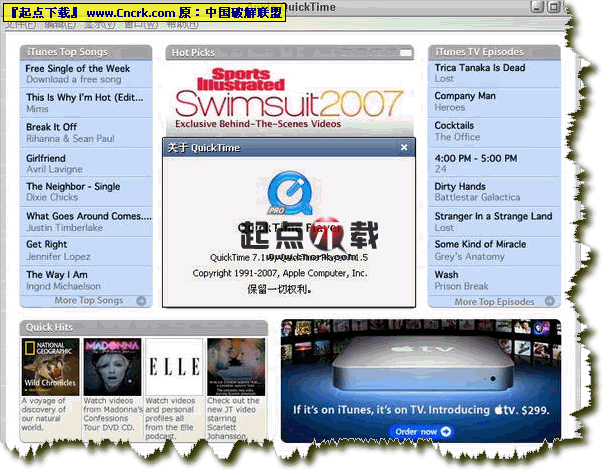The image size is (603, 471).
Task: Open the Madonna Confessions Tour thumbnail
Action: (x=112, y=367)
